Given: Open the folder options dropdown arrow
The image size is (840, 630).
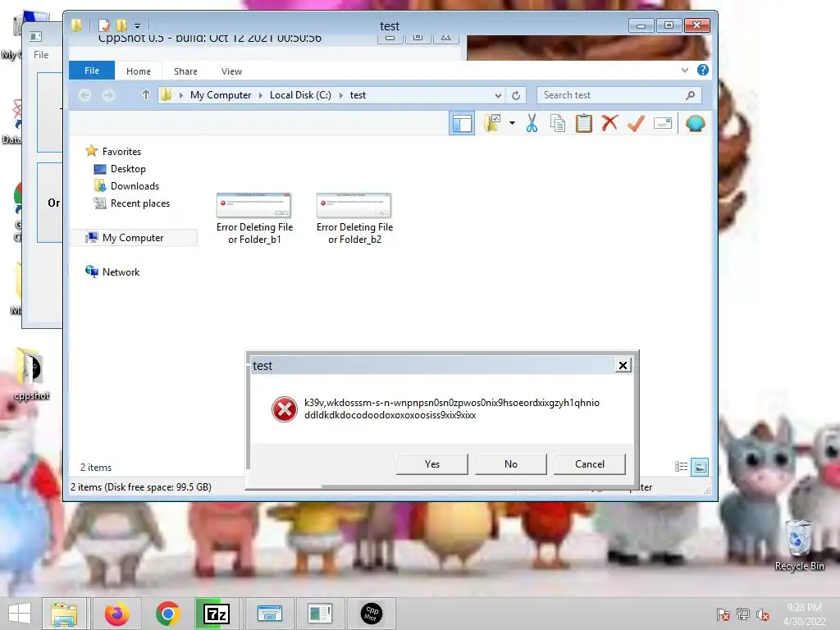Looking at the screenshot, I should point(512,123).
